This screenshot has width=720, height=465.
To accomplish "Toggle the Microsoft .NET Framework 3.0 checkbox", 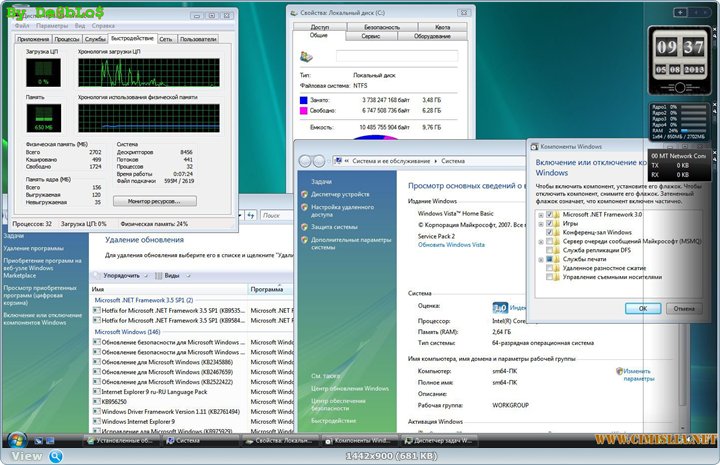I will click(x=549, y=214).
